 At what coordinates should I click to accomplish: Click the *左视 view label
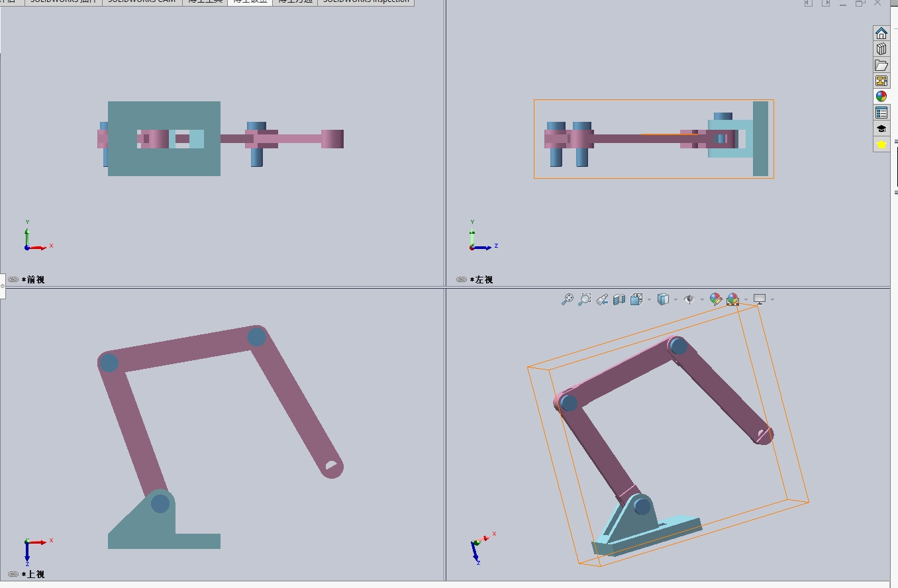[x=481, y=279]
